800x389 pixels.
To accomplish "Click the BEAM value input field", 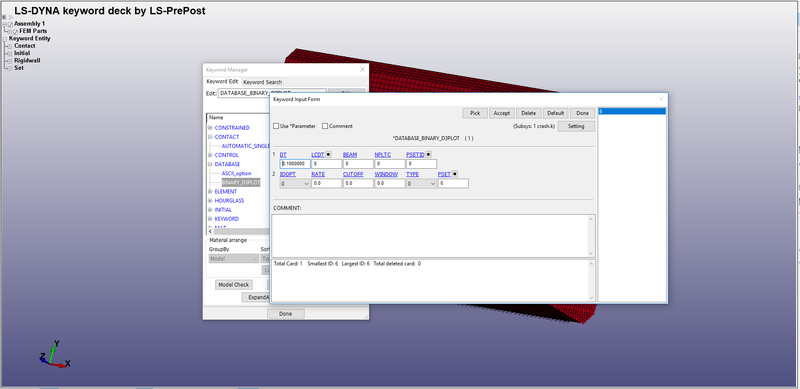I will click(x=358, y=164).
